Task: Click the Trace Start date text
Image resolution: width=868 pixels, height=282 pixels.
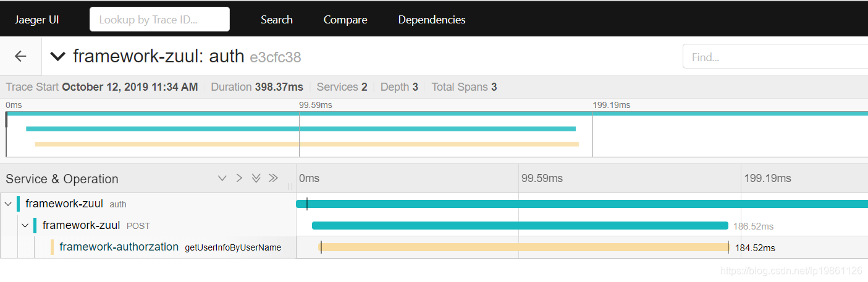Action: coord(102,87)
